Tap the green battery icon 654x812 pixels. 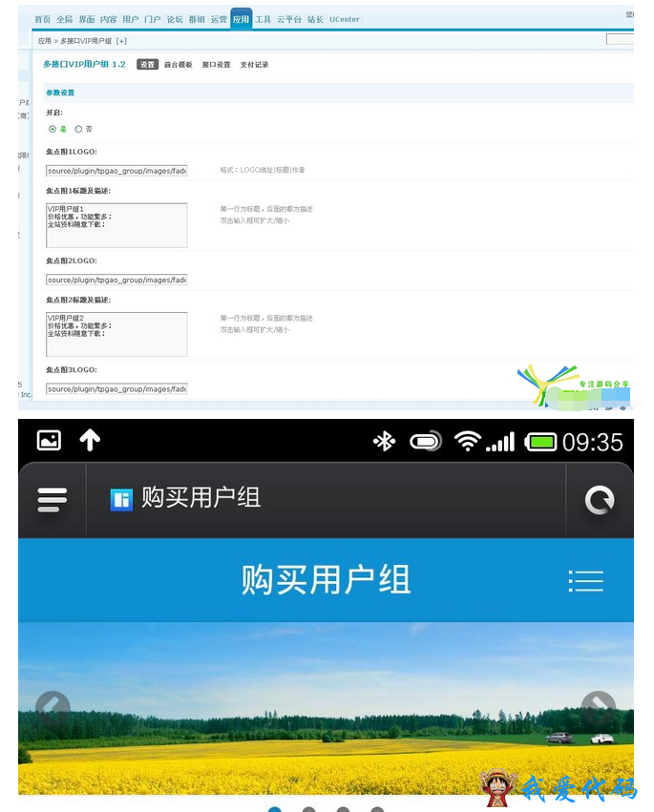pos(540,442)
